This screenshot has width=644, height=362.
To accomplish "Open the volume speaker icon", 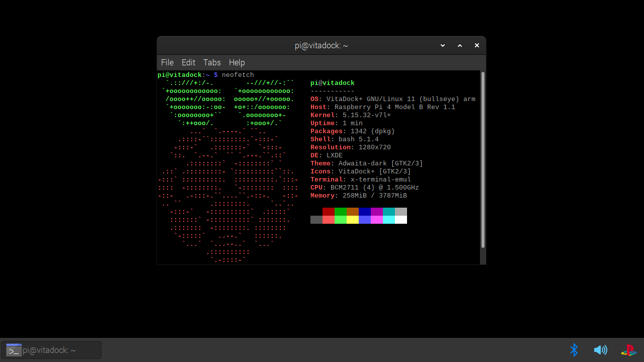I will [x=600, y=350].
